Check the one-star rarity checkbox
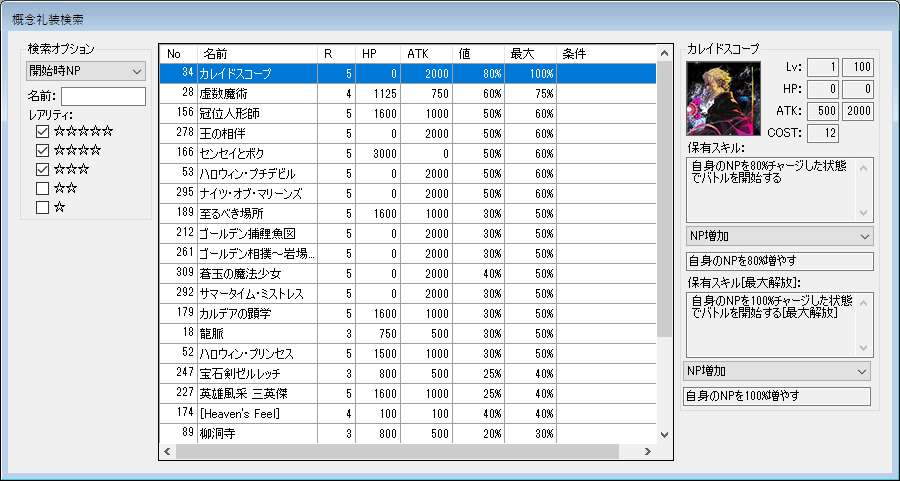The width and height of the screenshot is (900, 481). [42, 207]
